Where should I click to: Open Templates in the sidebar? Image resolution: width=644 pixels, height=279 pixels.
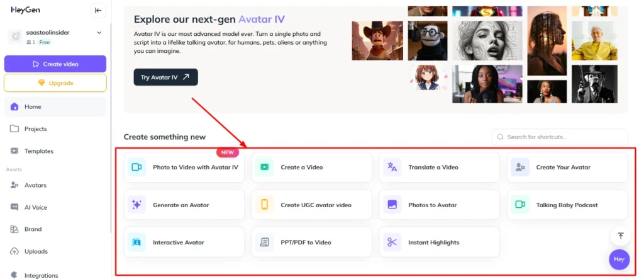55,151
